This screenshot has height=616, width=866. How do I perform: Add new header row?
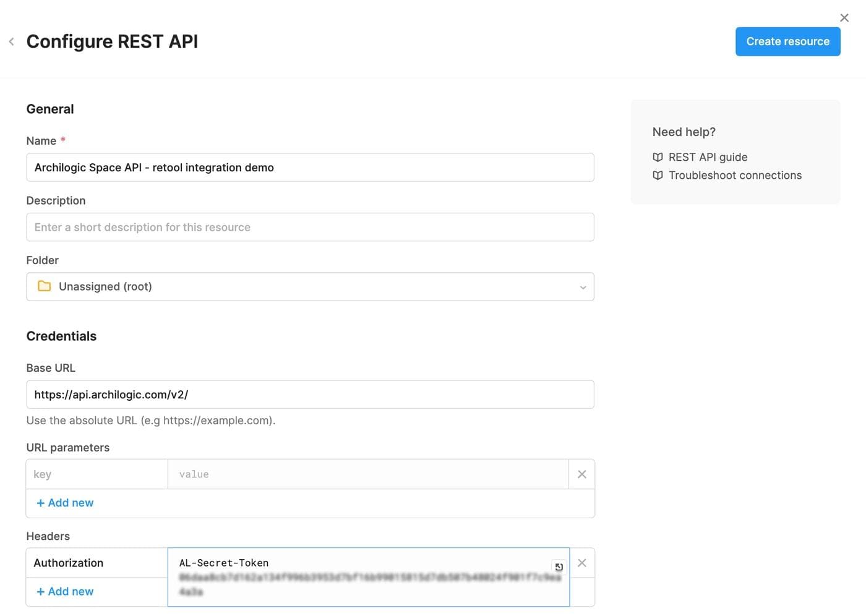point(65,591)
